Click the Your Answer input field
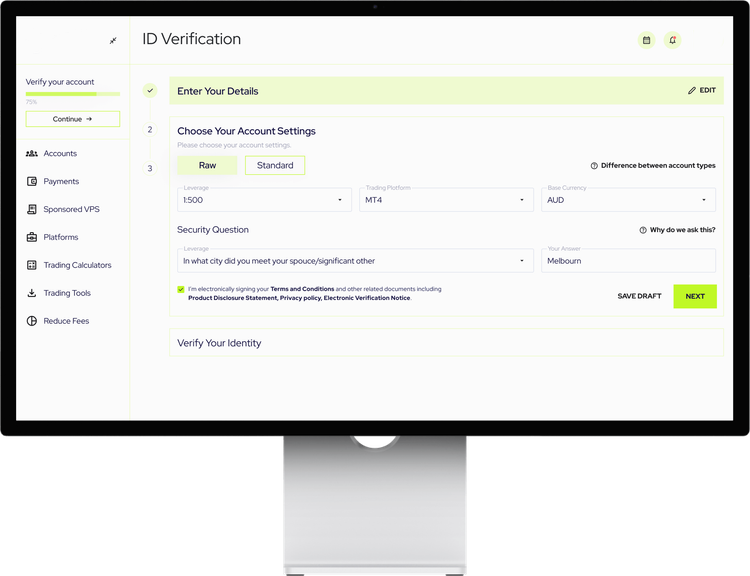The image size is (750, 576). (x=628, y=261)
